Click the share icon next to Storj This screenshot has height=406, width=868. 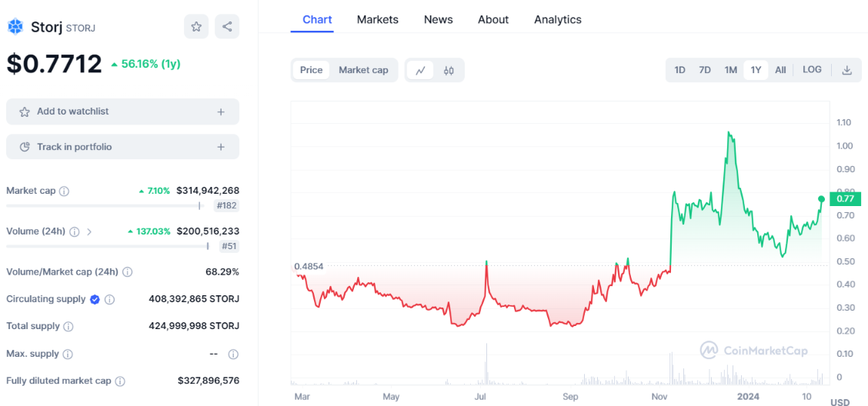[x=227, y=27]
